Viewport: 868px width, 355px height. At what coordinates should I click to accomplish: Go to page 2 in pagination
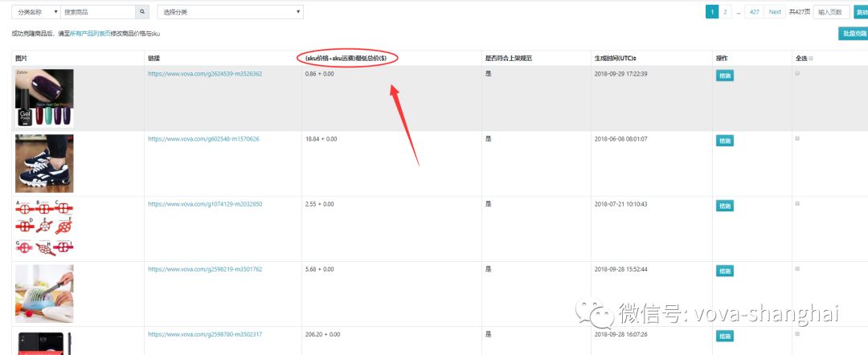point(725,11)
